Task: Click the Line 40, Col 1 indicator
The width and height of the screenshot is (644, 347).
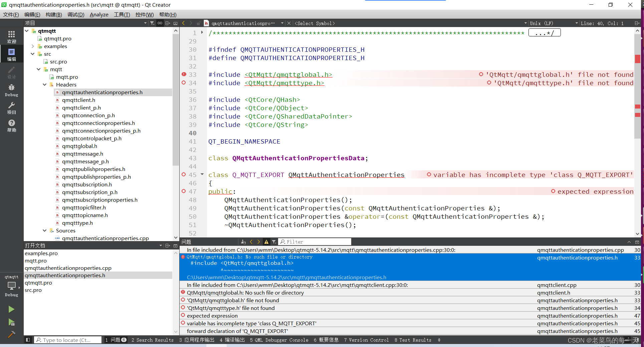Action: click(x=602, y=23)
